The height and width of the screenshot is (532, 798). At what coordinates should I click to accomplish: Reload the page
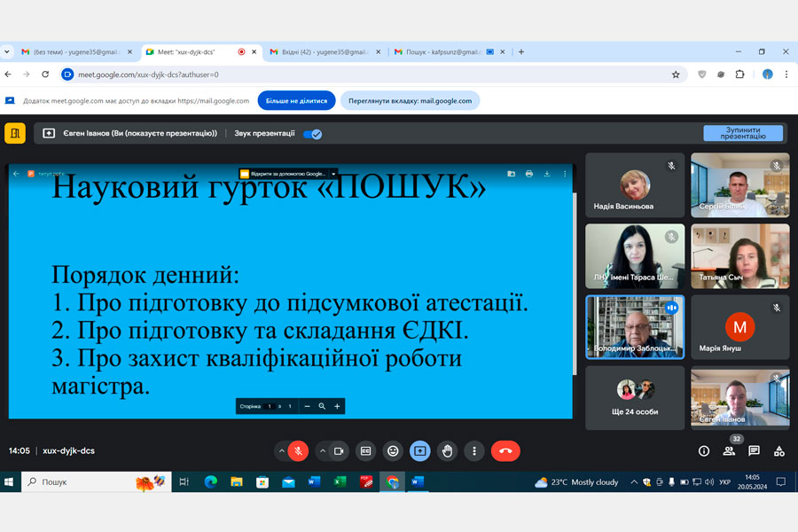click(45, 74)
